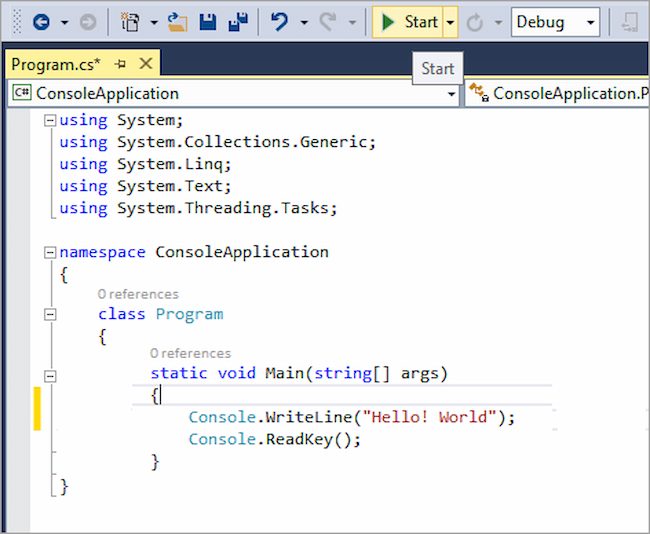Click the Navigate Backward arrow icon

coord(41,21)
